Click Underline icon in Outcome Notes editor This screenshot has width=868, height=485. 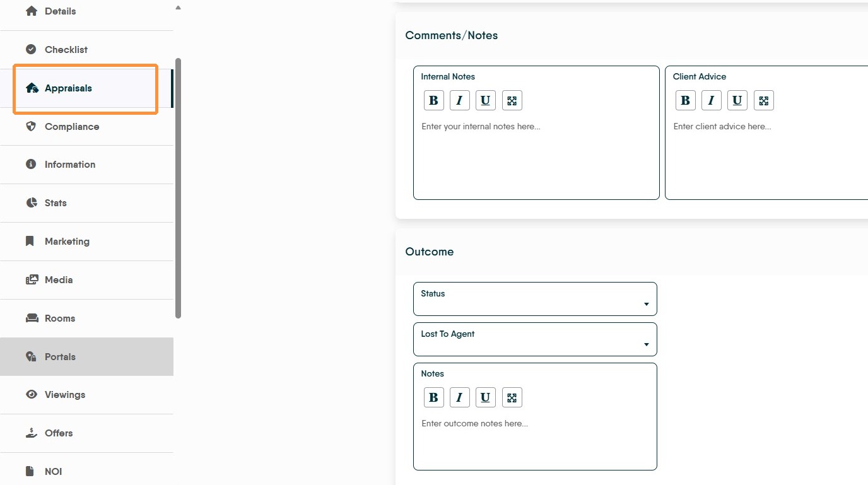(485, 398)
